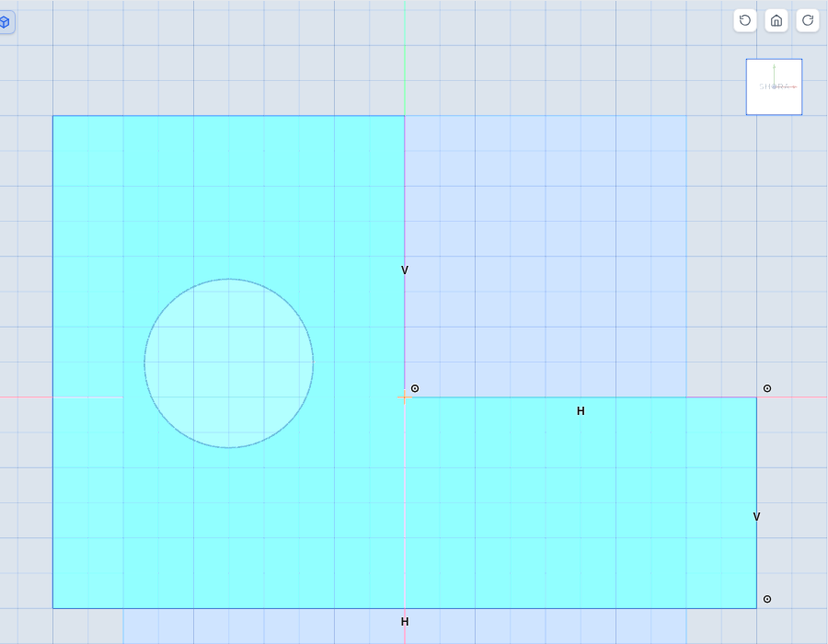Image resolution: width=828 pixels, height=644 pixels.
Task: Reset camera with the home view icon
Action: click(776, 20)
